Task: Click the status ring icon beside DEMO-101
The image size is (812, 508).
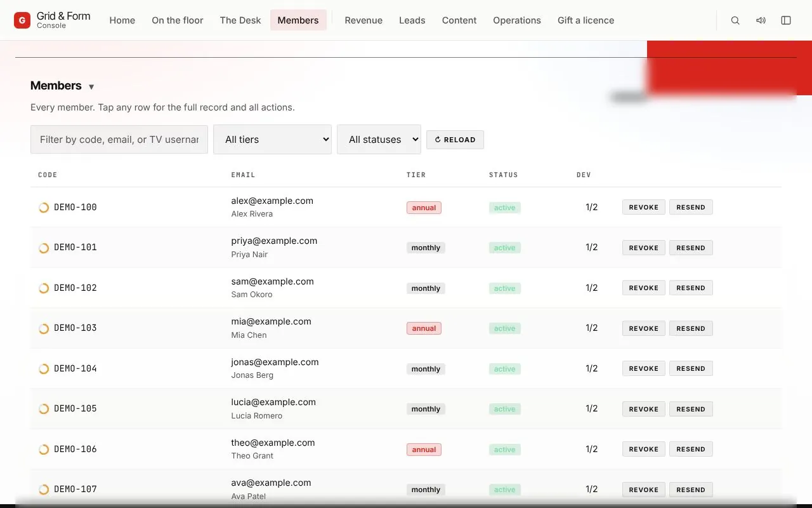Action: click(44, 248)
